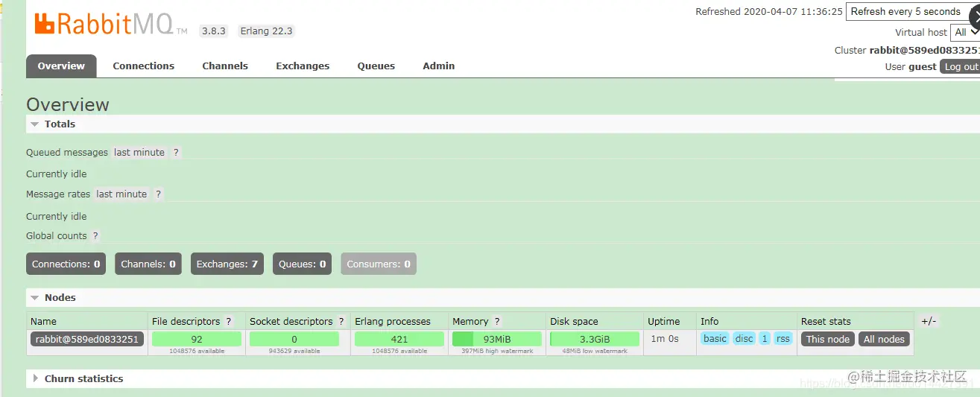Go to the Admin tab
980x397 pixels.
click(x=439, y=66)
